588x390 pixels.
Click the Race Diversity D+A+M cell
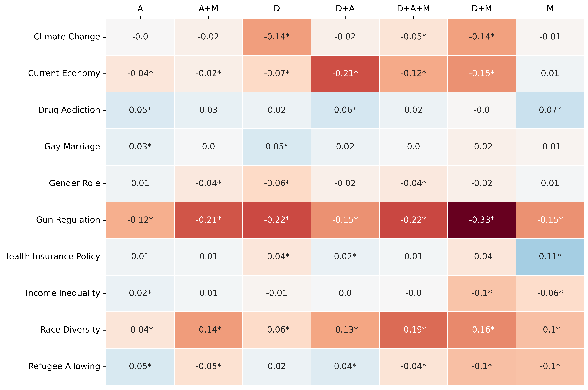click(x=413, y=330)
